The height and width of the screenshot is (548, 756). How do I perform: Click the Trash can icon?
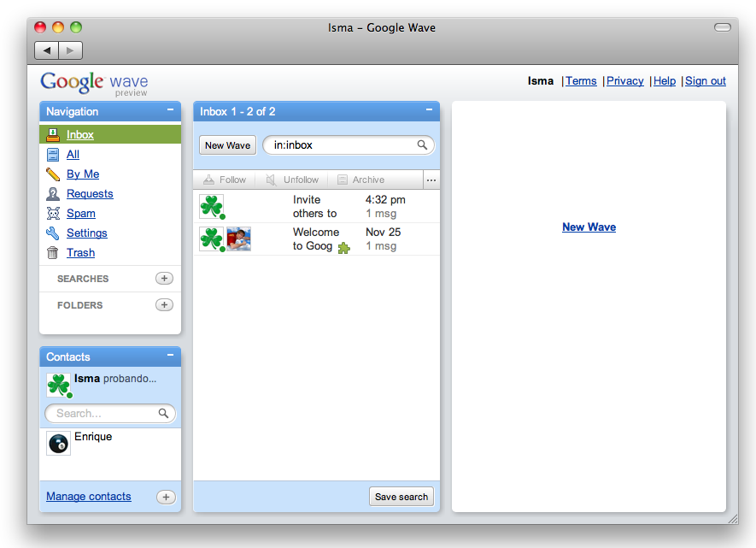click(53, 253)
